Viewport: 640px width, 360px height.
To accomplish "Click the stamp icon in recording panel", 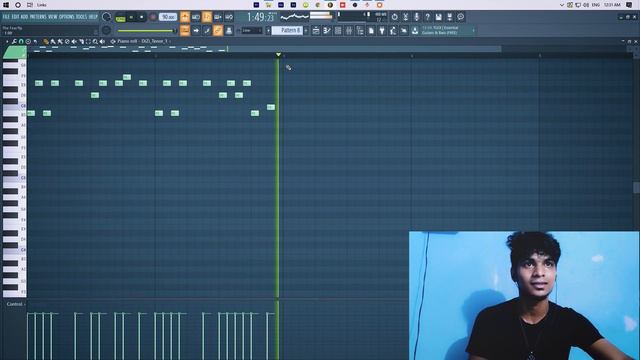I will click(x=229, y=31).
